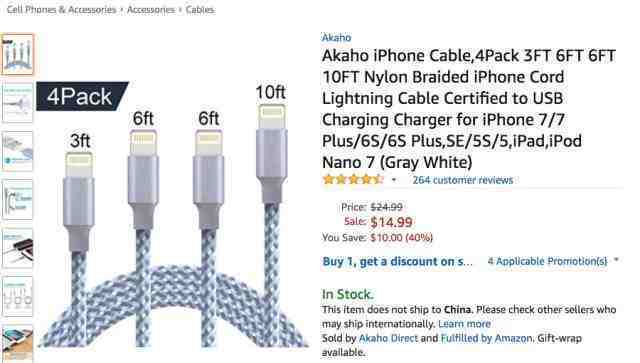
Task: Click Buy 1, get a discount promotion
Action: 397,261
